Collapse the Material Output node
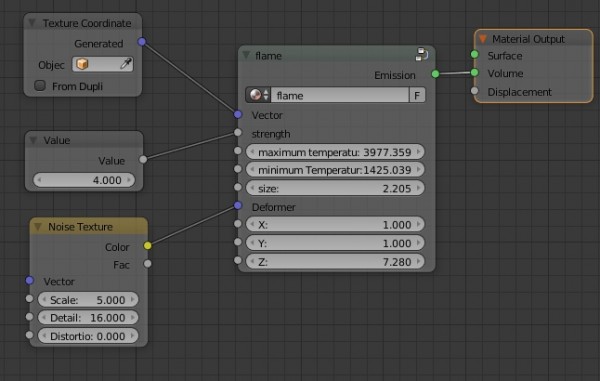Viewport: 600px width, 381px height. pos(483,39)
